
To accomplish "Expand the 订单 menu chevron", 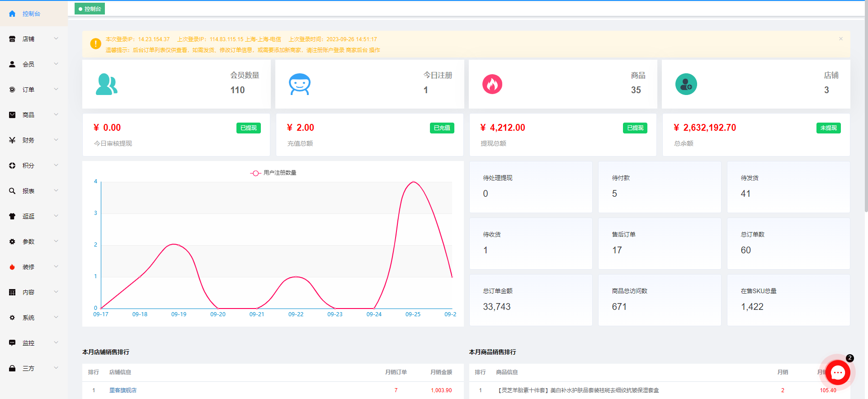I will [56, 89].
